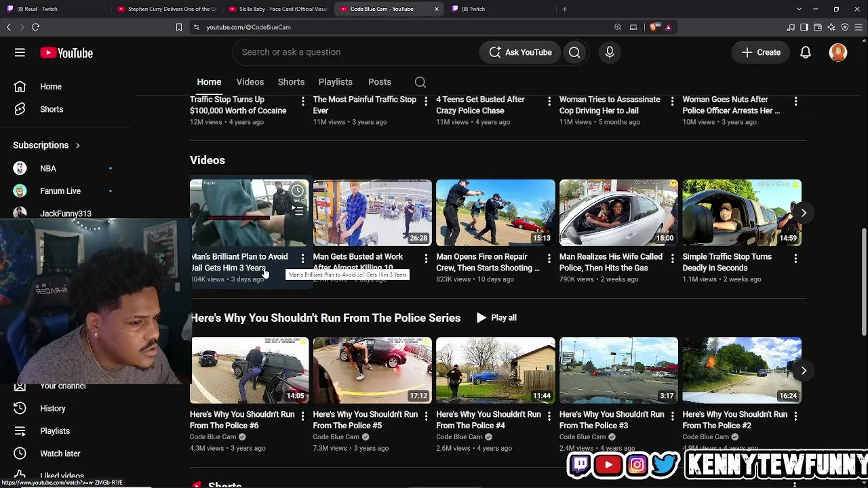Open the Brave Wallet icon
The image size is (868, 488).
pos(818,27)
